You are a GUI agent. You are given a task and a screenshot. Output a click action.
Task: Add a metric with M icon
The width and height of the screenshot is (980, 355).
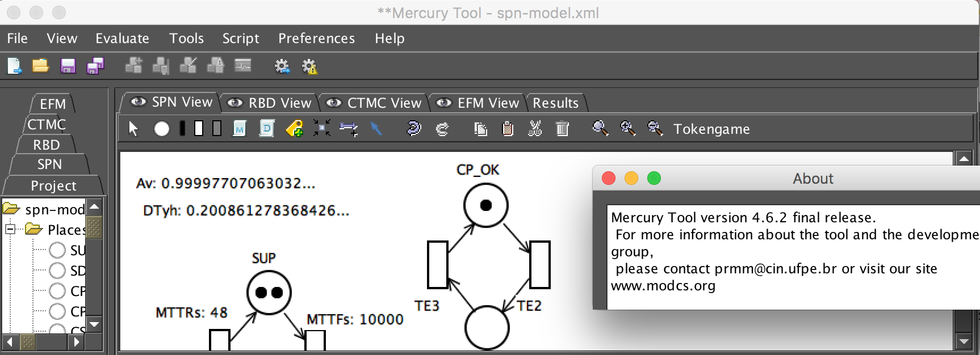240,129
